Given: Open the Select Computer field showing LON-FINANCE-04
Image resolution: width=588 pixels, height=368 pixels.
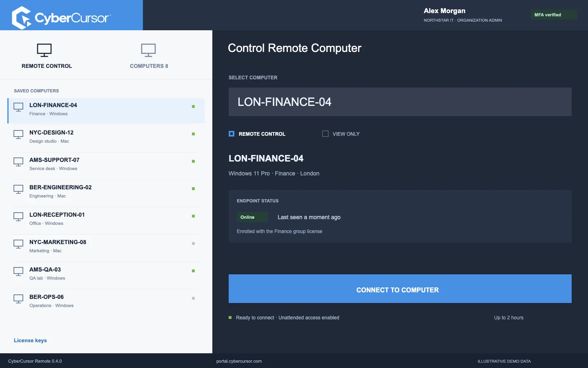Looking at the screenshot, I should pos(400,102).
